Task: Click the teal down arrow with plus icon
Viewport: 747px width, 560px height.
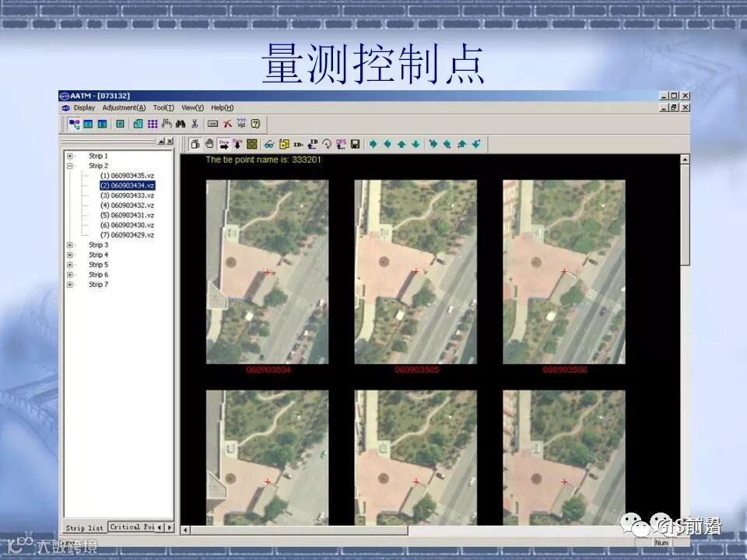Action: [476, 144]
